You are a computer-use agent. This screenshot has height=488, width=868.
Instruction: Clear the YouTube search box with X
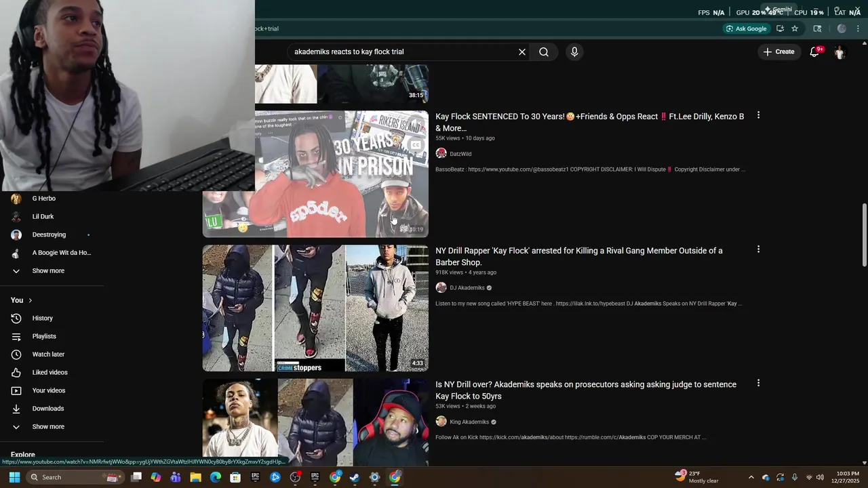(522, 52)
